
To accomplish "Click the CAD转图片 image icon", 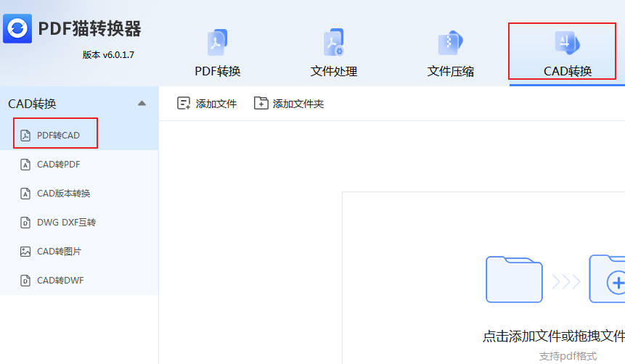I will point(25,252).
